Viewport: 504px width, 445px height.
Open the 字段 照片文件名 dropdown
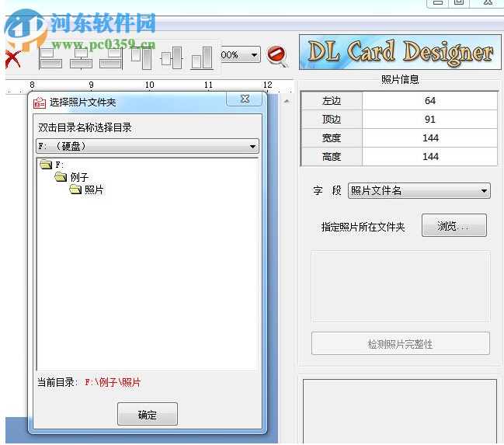pos(419,191)
